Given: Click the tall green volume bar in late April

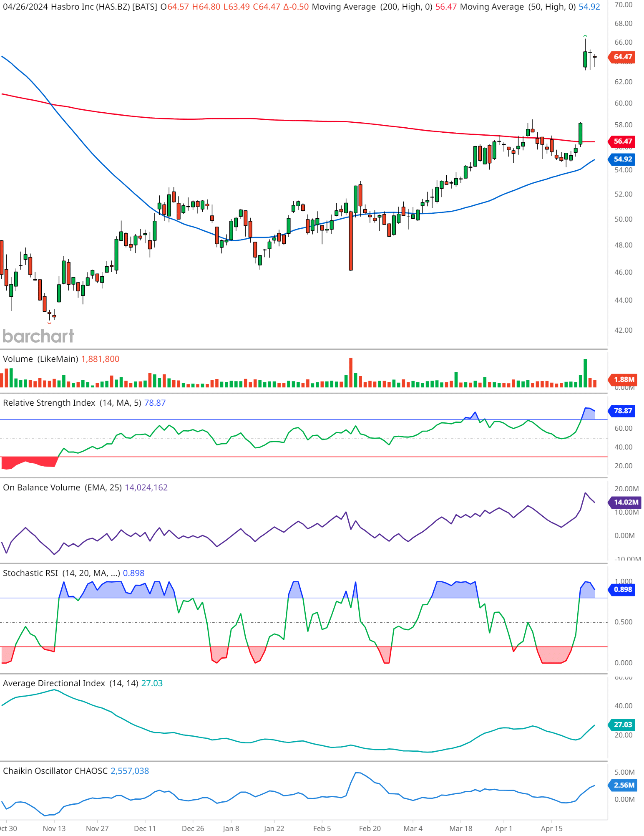Looking at the screenshot, I should coord(585,373).
